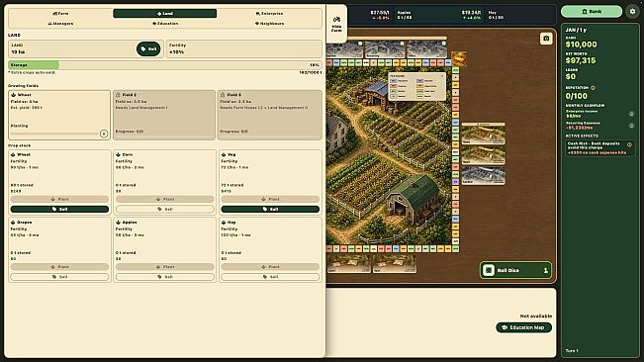
Task: Click the Reputation info icon
Action: tap(593, 88)
